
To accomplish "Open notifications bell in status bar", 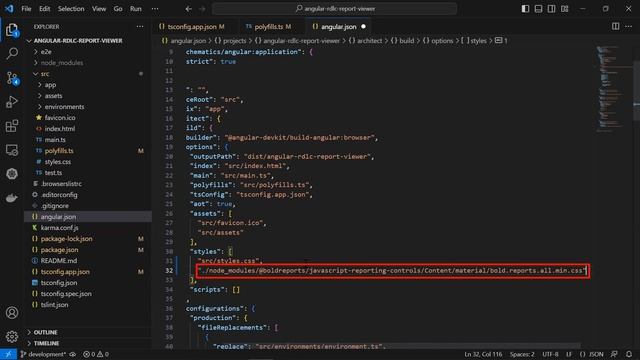I will click(x=629, y=354).
